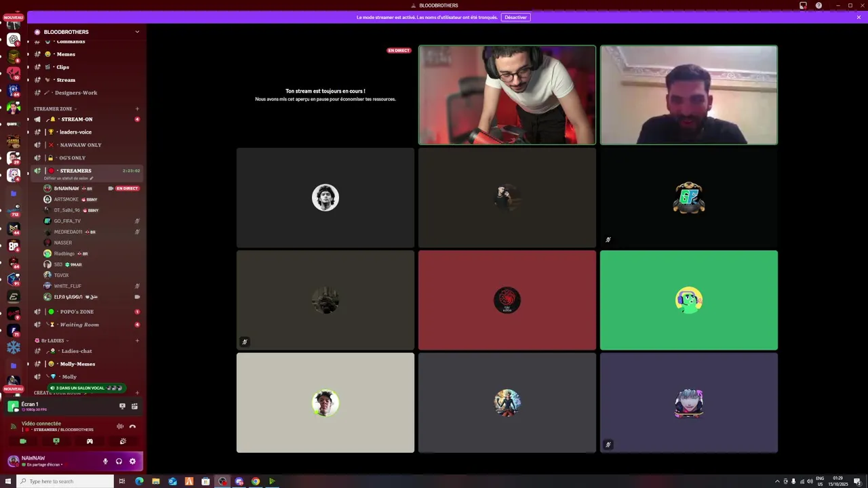Open the Designers-Work channel
Screen dimensions: 868x488
coord(86,93)
